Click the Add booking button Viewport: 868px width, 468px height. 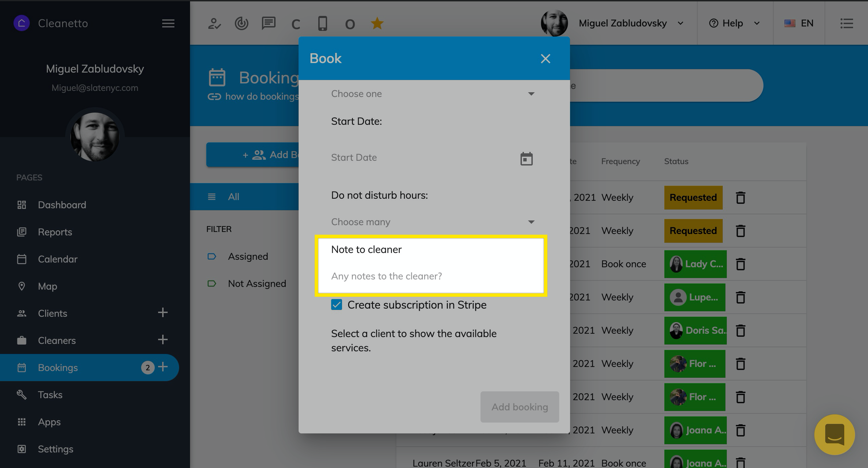point(520,407)
